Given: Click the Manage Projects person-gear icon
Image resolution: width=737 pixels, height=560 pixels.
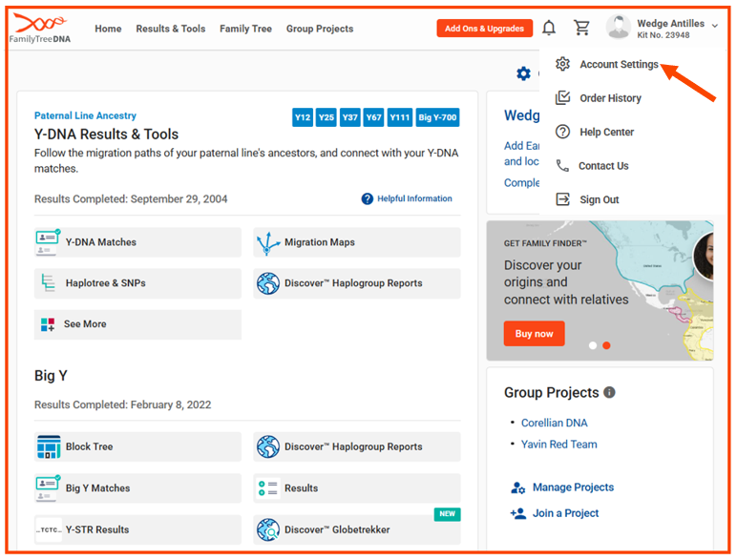Looking at the screenshot, I should 518,487.
